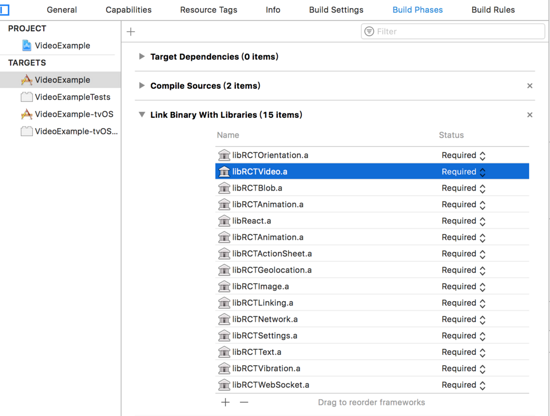Open status popup for libReact.a
The height and width of the screenshot is (416, 550).
[x=463, y=221]
